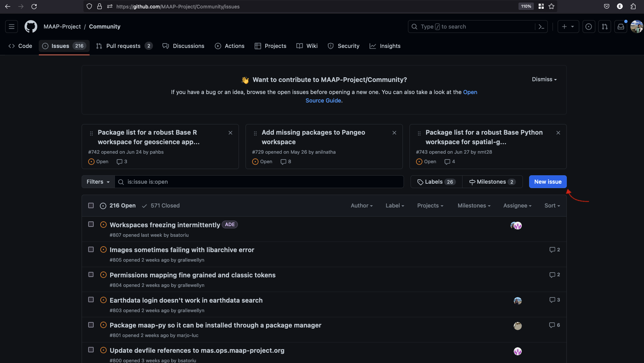Click the assignee avatar on Update devfile issue
The height and width of the screenshot is (363, 644).
[518, 351]
